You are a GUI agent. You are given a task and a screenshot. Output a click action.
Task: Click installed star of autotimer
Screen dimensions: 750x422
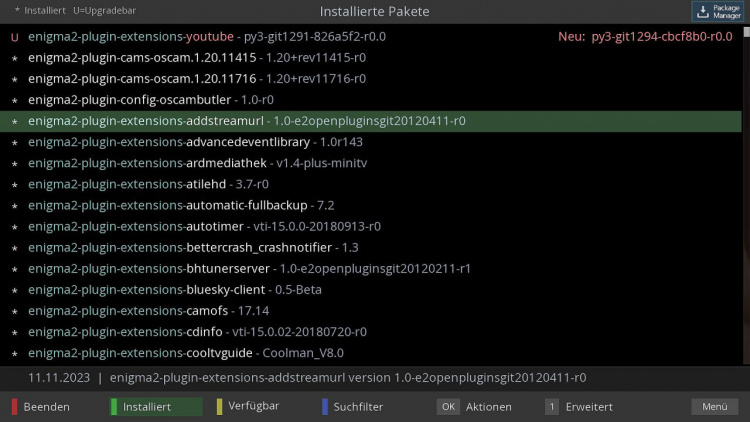click(x=15, y=227)
